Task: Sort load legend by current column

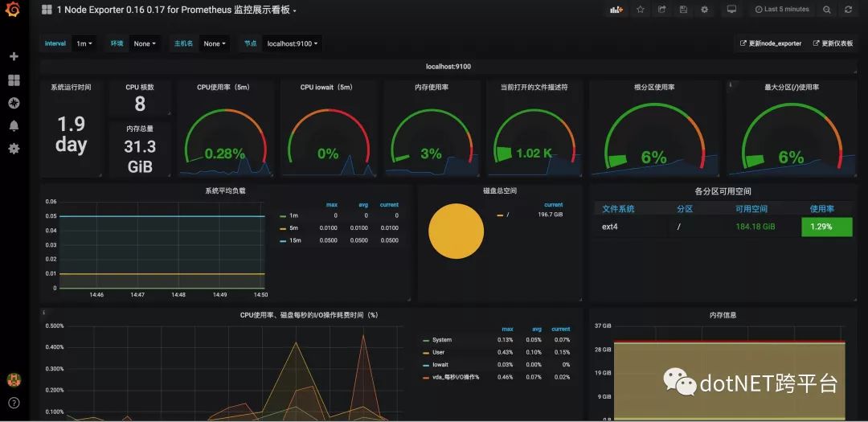Action: 389,205
